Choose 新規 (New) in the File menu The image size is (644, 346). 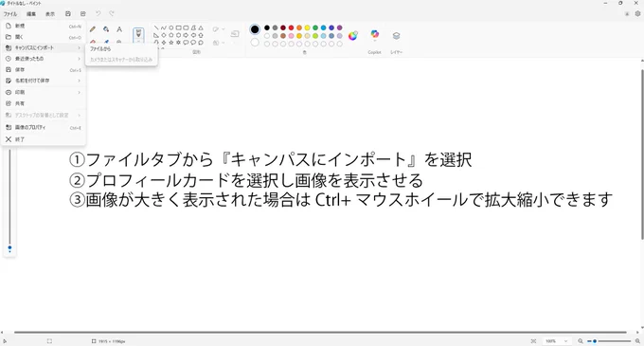tap(44, 26)
